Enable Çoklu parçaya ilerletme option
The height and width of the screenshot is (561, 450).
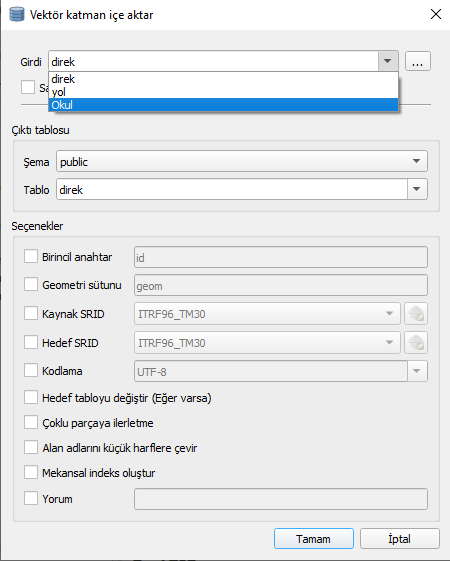31,423
